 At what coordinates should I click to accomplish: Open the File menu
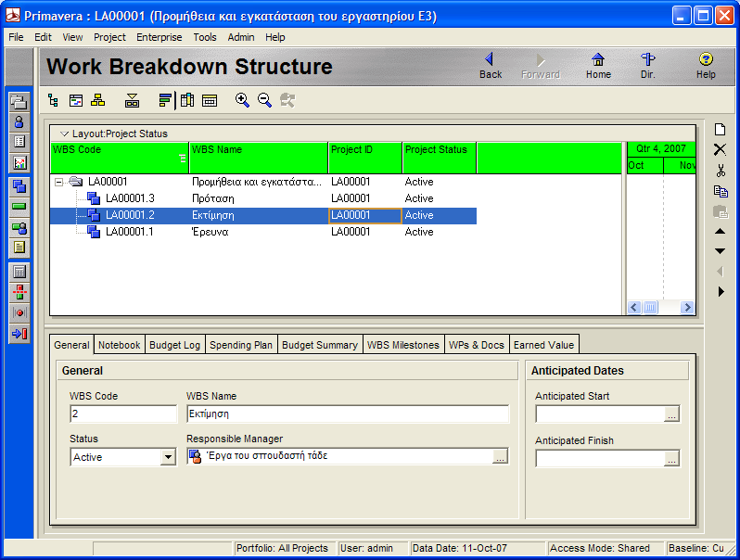pos(16,37)
